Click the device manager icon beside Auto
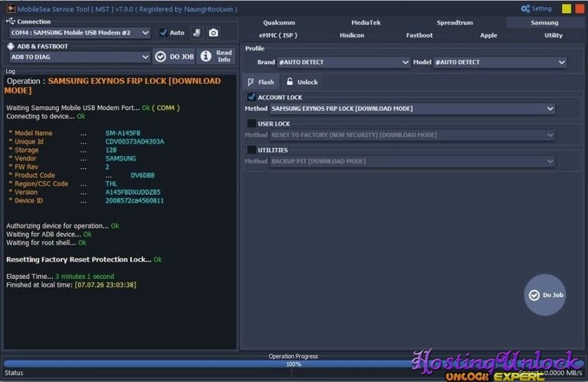This screenshot has width=588, height=382. [197, 33]
